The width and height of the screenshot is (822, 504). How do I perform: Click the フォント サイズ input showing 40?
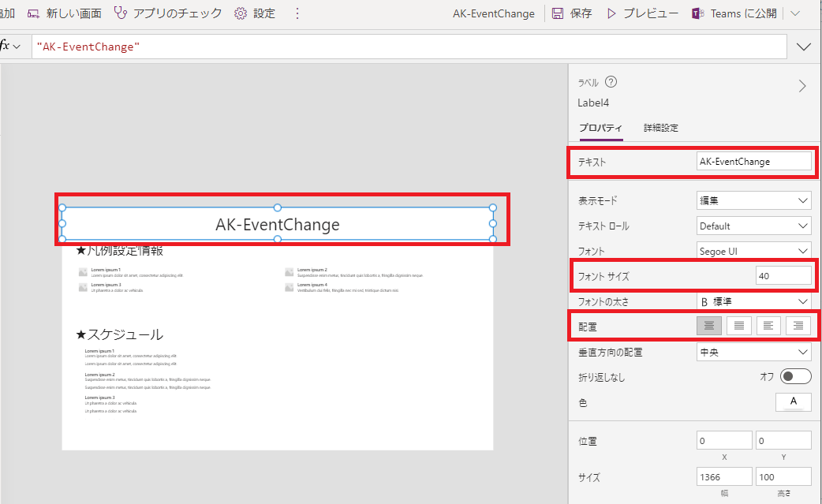[784, 275]
